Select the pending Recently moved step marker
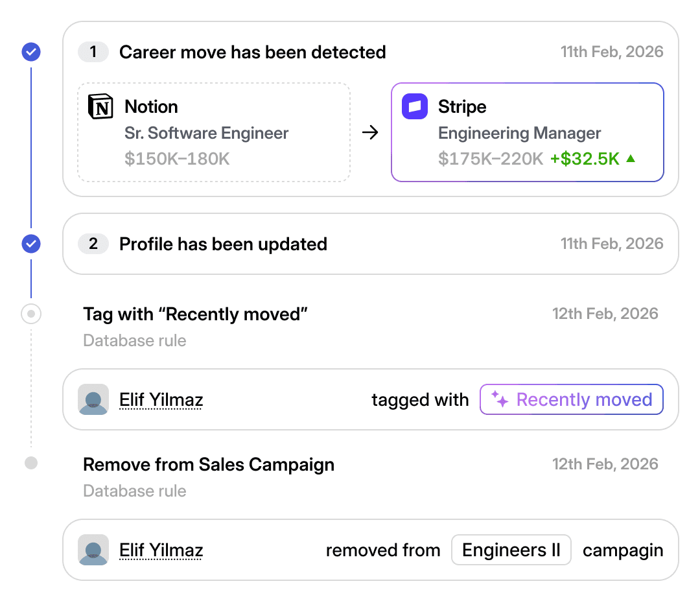700x612 pixels. click(31, 314)
